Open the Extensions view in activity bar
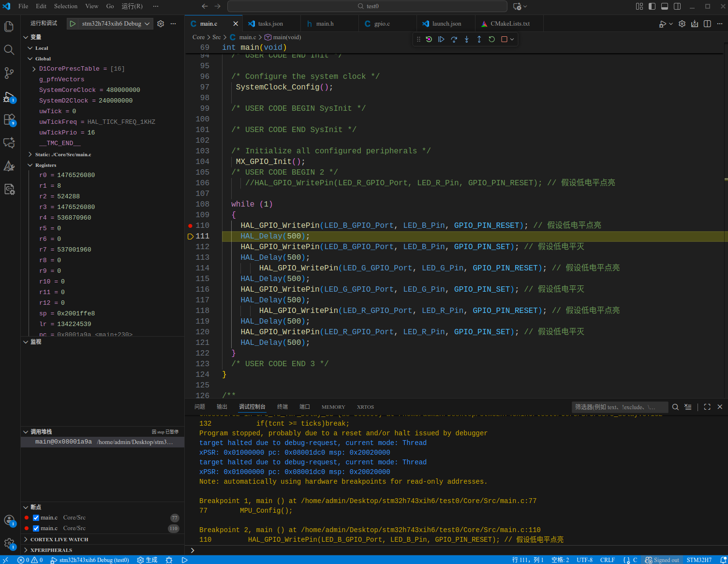Viewport: 728px width, 564px height. (x=9, y=119)
